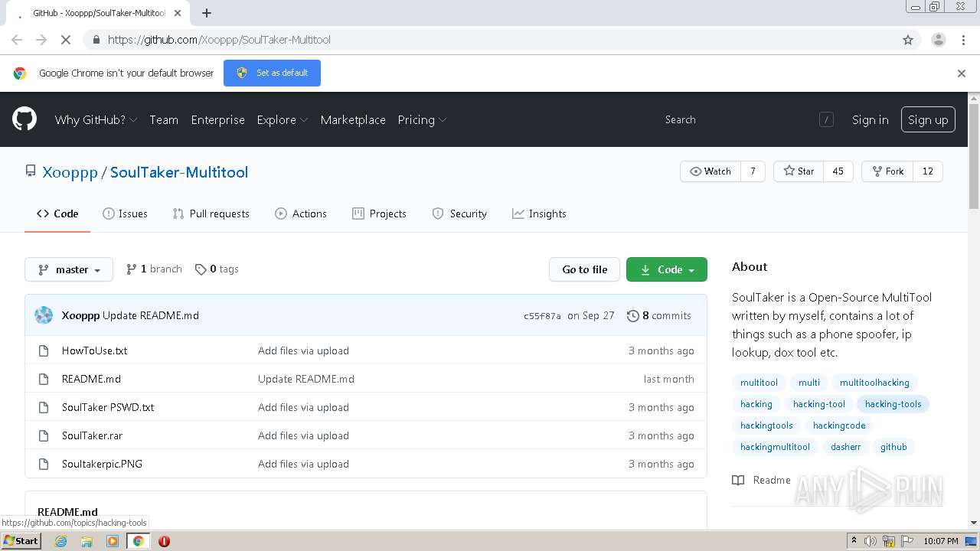Switch to the Pull requests tab
Screen dimensions: 980x551
point(211,214)
